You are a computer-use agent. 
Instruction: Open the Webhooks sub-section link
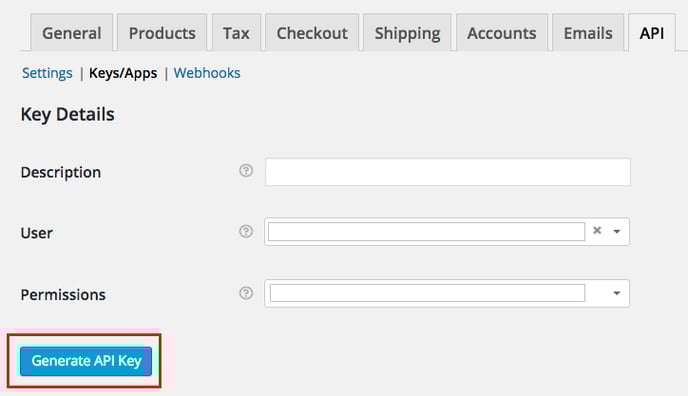207,73
